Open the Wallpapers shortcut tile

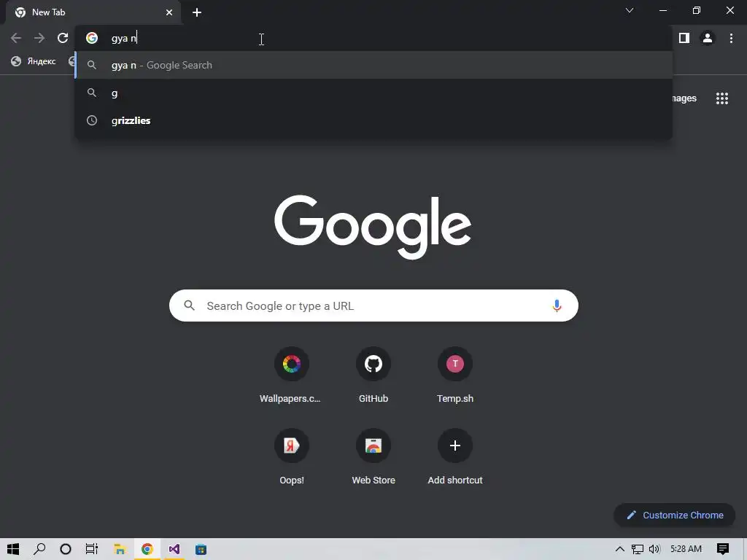[292, 376]
